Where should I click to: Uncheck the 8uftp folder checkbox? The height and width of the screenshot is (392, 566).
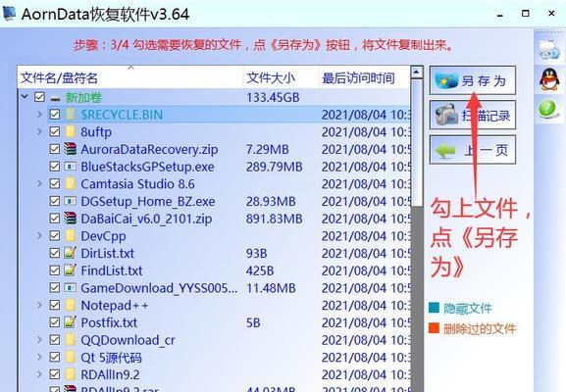click(55, 131)
